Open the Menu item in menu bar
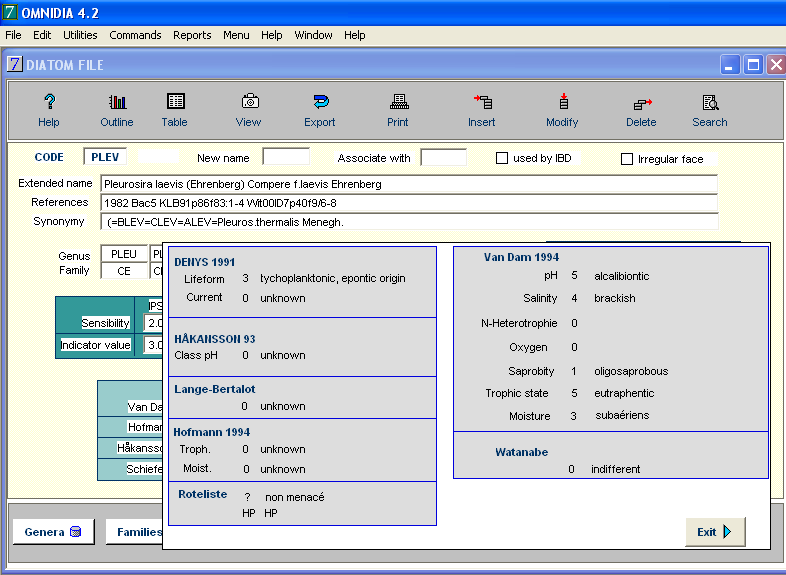The image size is (786, 575). point(236,35)
